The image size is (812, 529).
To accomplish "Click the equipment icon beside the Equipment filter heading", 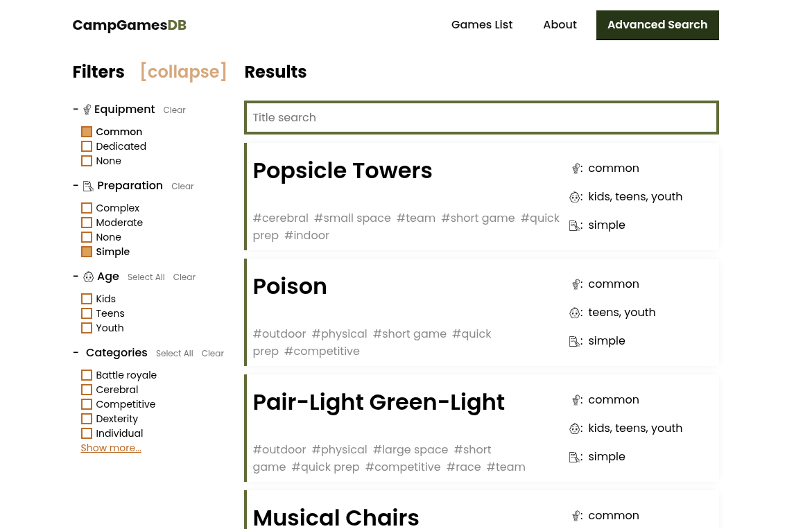I will 87,109.
